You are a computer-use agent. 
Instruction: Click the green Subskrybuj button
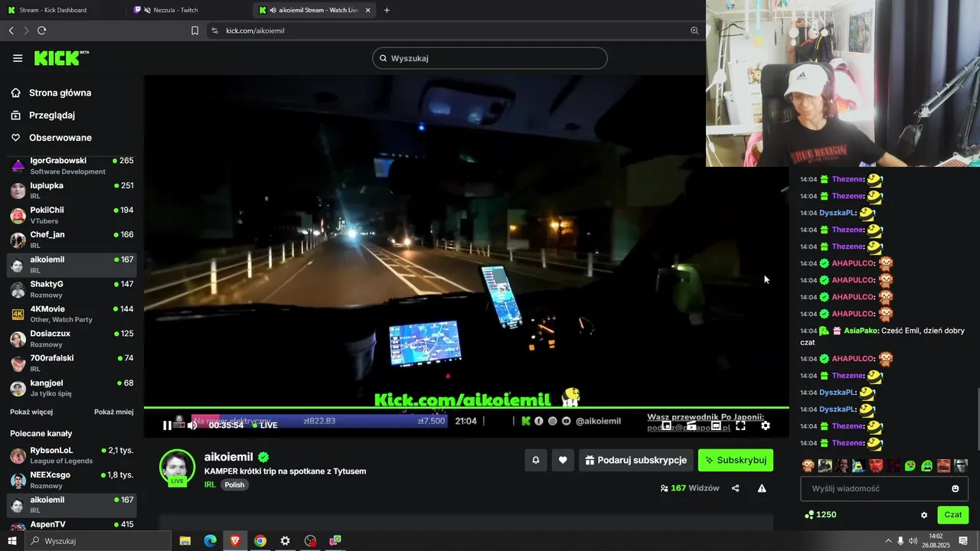click(736, 460)
